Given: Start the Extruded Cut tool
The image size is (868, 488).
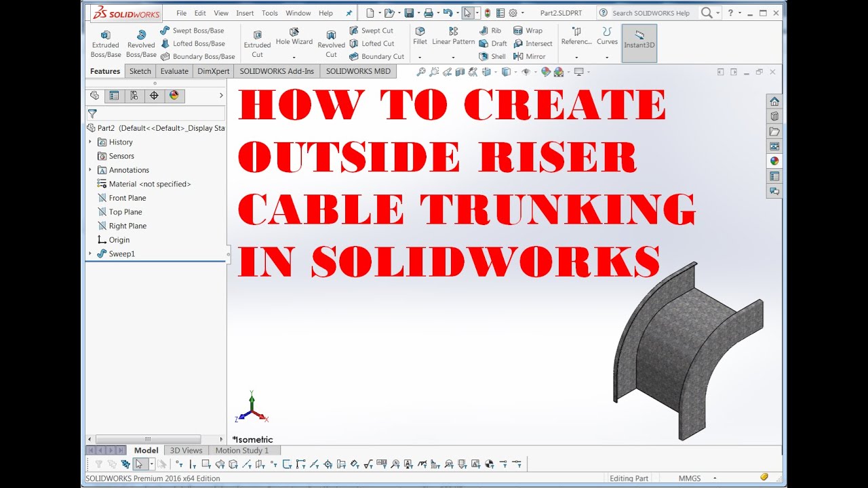Looking at the screenshot, I should [x=258, y=44].
